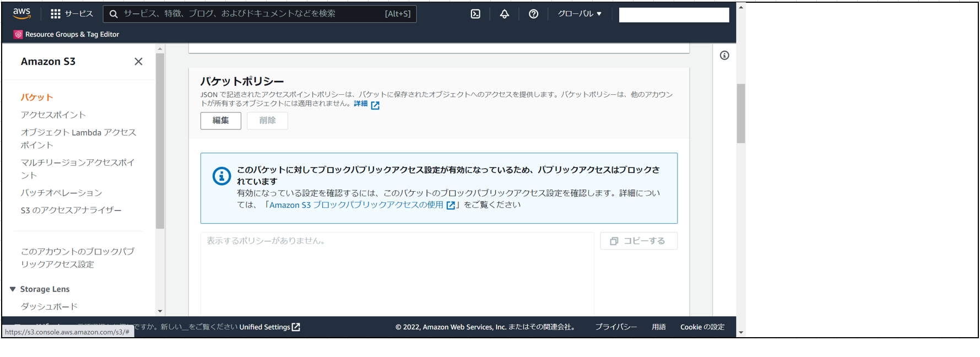Open マルチリージョンアクセスポイント page
This screenshot has width=980, height=357.
[x=78, y=169]
